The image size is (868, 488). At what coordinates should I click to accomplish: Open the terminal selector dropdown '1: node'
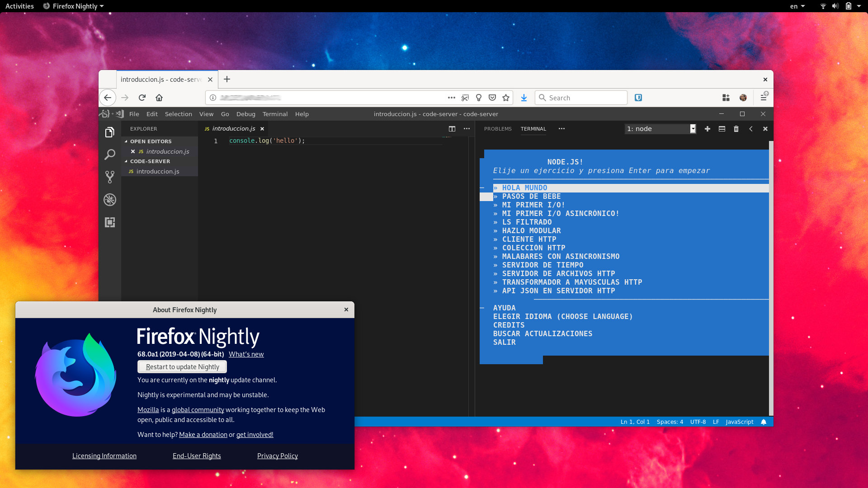coord(660,129)
